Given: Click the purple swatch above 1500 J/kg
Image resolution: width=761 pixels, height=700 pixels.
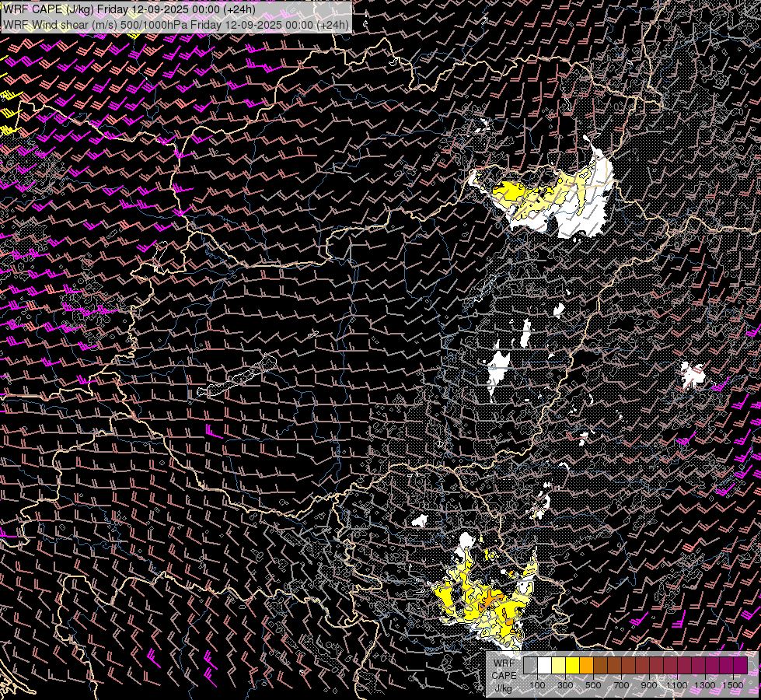Looking at the screenshot, I should 740,666.
